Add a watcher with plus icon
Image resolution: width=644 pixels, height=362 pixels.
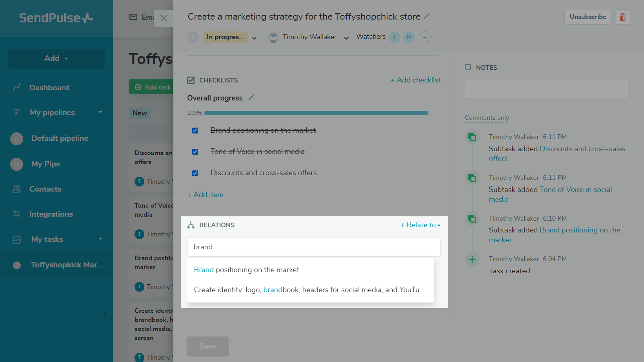tap(425, 37)
